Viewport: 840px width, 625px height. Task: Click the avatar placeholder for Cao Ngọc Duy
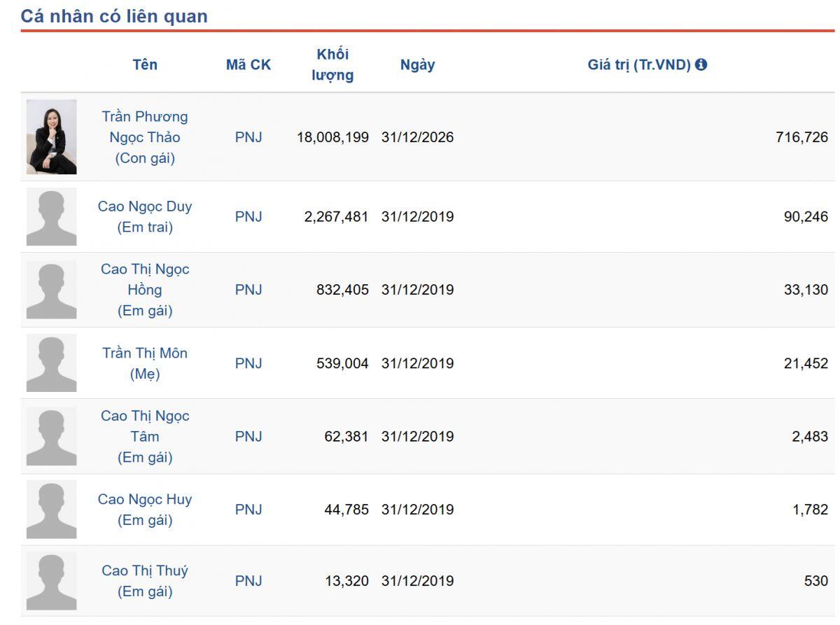coord(52,216)
